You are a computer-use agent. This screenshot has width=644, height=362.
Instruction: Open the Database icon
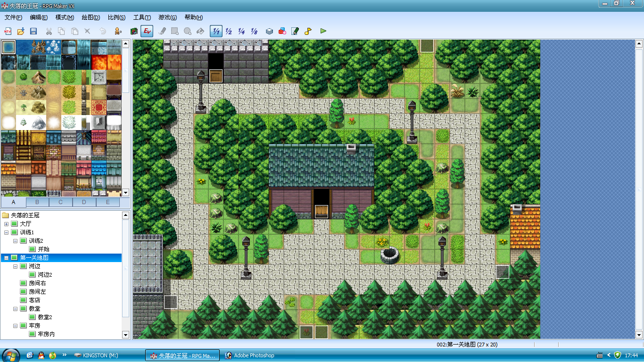tap(269, 31)
